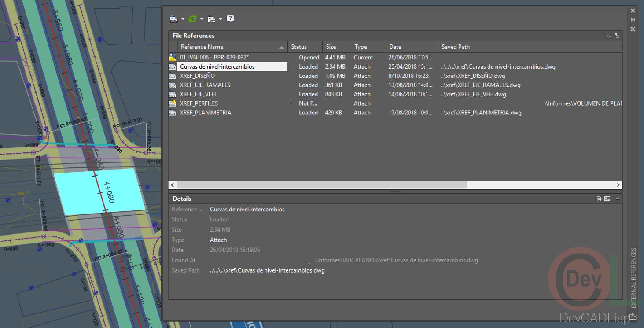This screenshot has height=328, width=644.
Task: Open palette Properties gear icon
Action: tap(633, 29)
